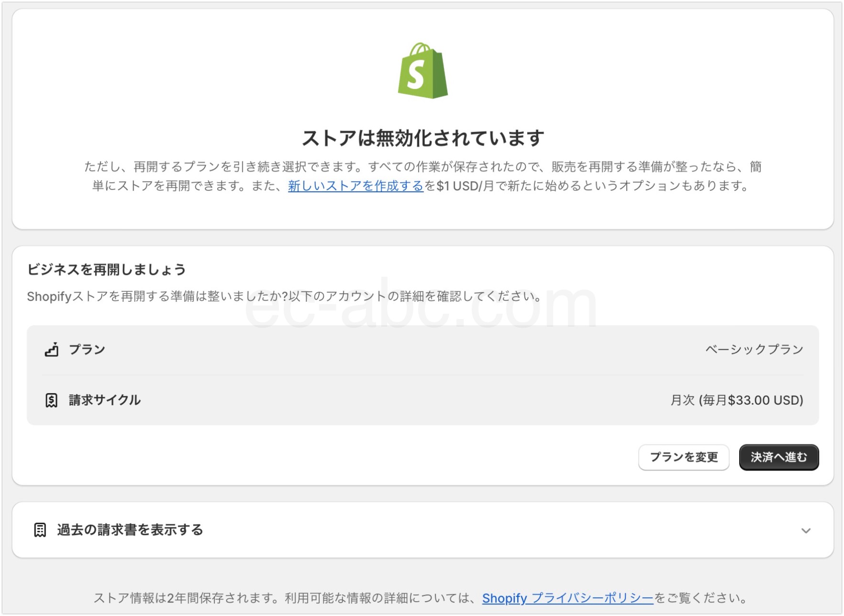Viewport: 844px width, 616px height.
Task: Click the 請求サイクル label
Action: pyautogui.click(x=105, y=400)
